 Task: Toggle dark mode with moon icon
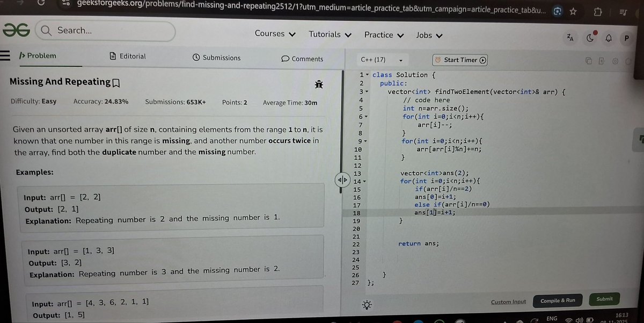[x=591, y=37]
